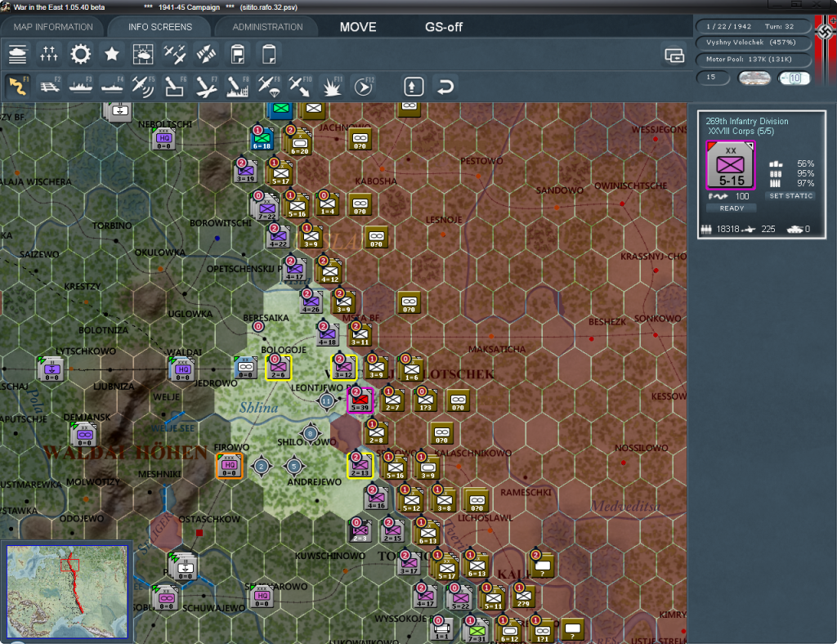Click the XXX HQ counter near Neboltschi
The height and width of the screenshot is (644, 837).
click(x=163, y=138)
